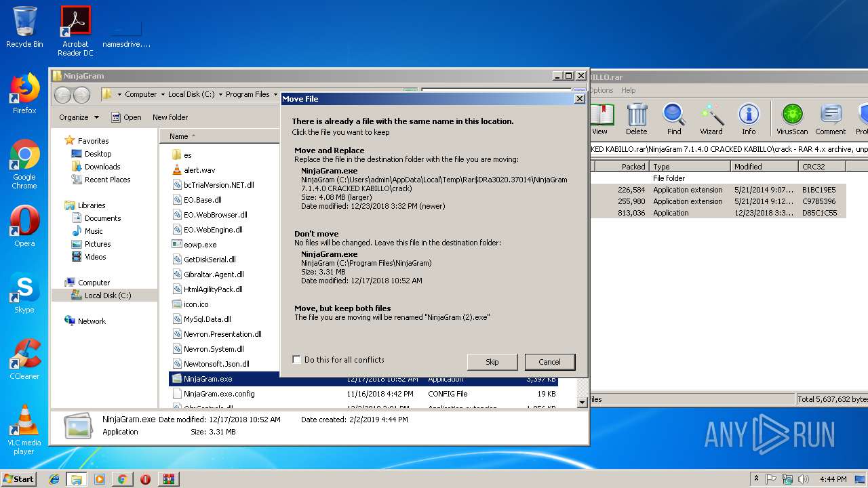Click the WinRAR Info toolbar icon
The height and width of the screenshot is (488, 868).
[749, 119]
